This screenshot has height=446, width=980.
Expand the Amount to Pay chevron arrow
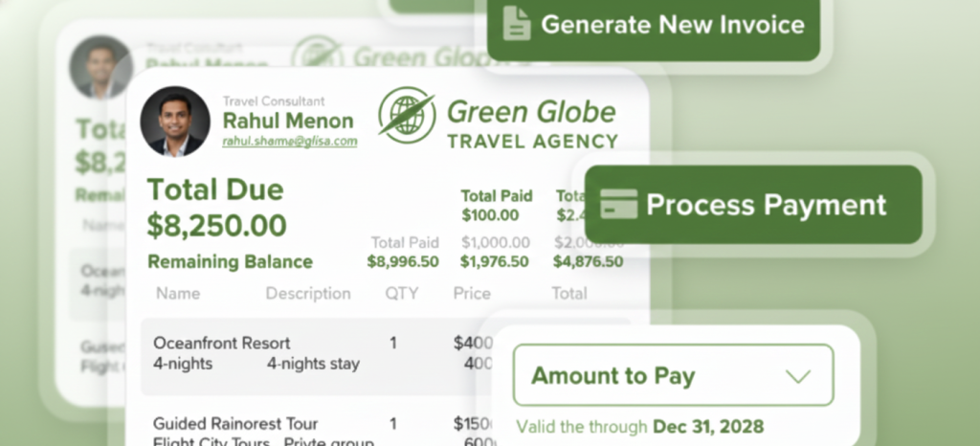797,376
